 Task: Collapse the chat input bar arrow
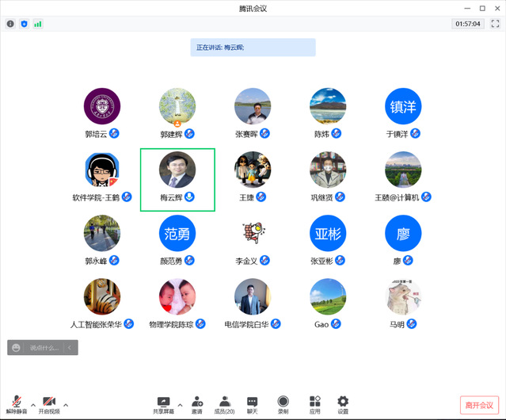[x=70, y=347]
